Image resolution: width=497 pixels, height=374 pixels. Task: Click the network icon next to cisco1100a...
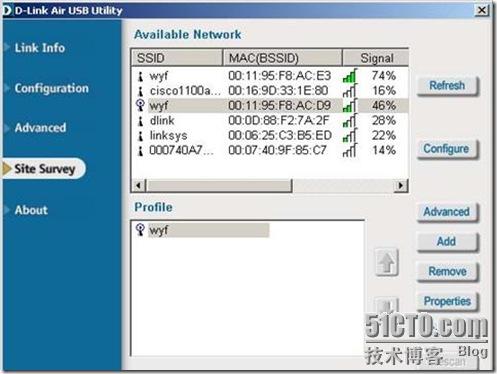(x=141, y=91)
